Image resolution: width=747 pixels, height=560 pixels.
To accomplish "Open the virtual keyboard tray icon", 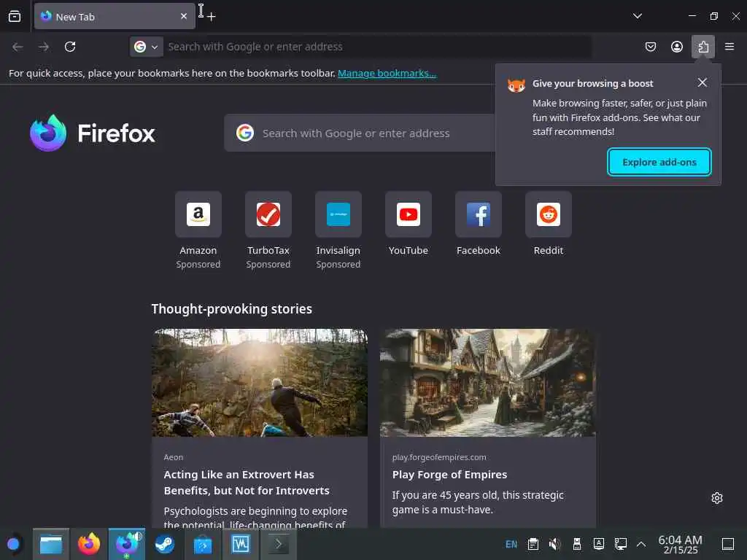I will (x=599, y=544).
